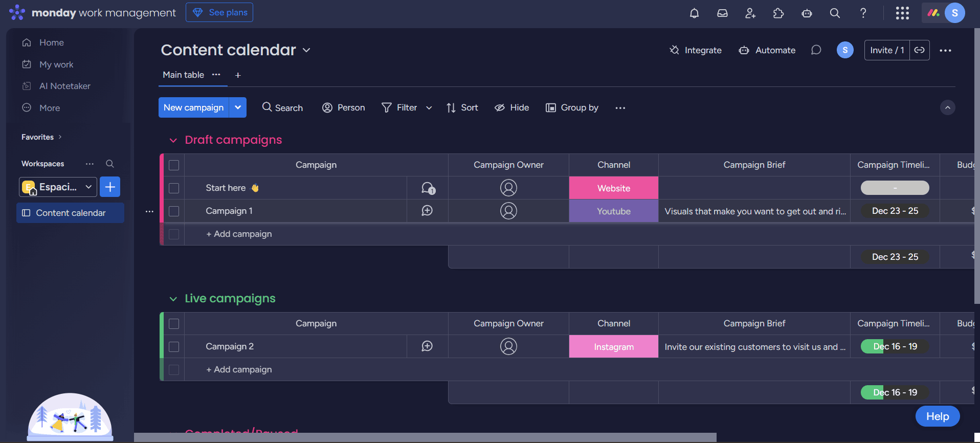Open the apps marketplace puzzle icon
The height and width of the screenshot is (443, 980).
coord(778,13)
